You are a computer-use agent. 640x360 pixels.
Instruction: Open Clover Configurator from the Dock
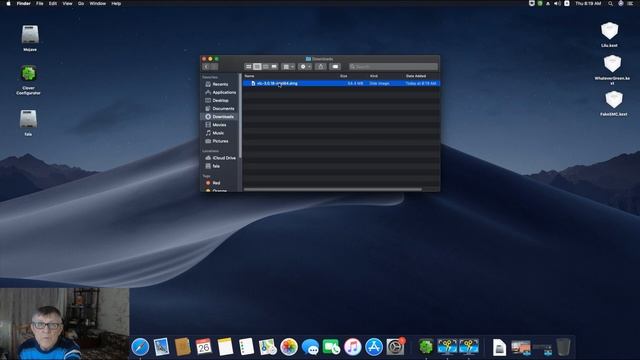(426, 347)
